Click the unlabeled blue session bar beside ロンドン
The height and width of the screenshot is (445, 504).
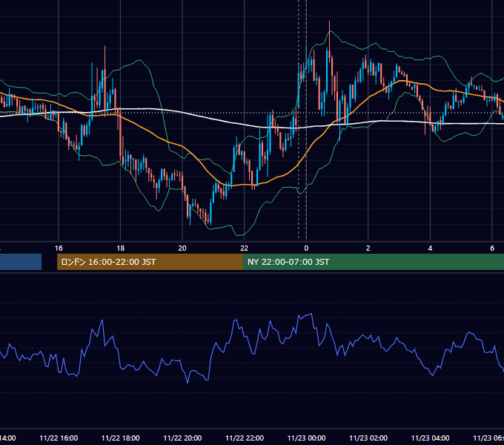point(21,262)
